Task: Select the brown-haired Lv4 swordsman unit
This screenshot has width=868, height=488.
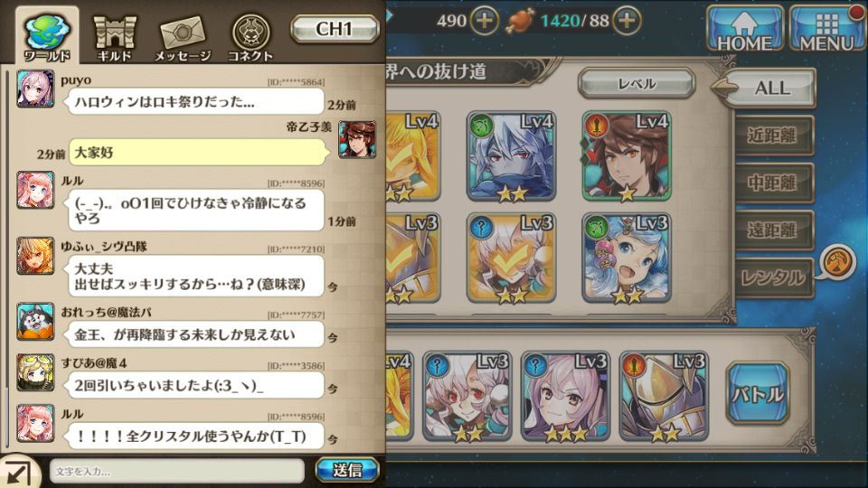Action: point(627,156)
